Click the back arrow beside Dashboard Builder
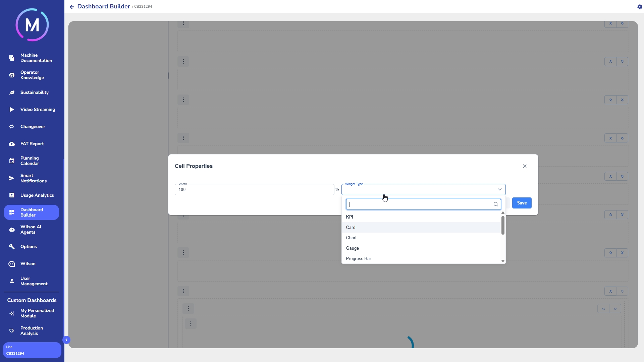Screen dimensions: 644x362 point(72,7)
